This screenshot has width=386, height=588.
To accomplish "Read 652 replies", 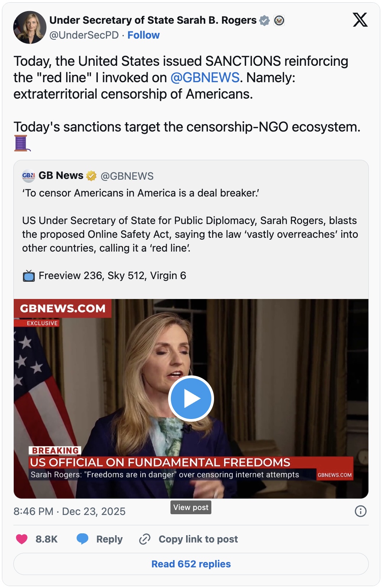I will pyautogui.click(x=191, y=564).
